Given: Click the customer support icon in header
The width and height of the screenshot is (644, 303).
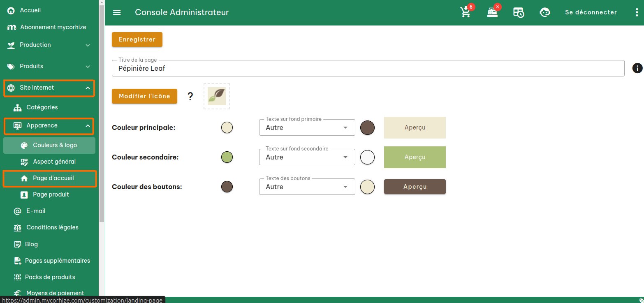Looking at the screenshot, I should click(x=544, y=12).
